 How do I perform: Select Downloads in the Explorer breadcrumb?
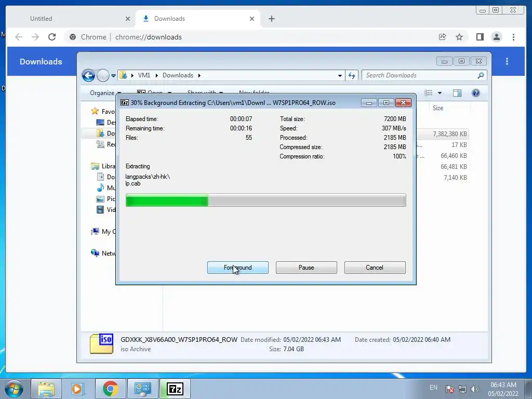point(178,75)
